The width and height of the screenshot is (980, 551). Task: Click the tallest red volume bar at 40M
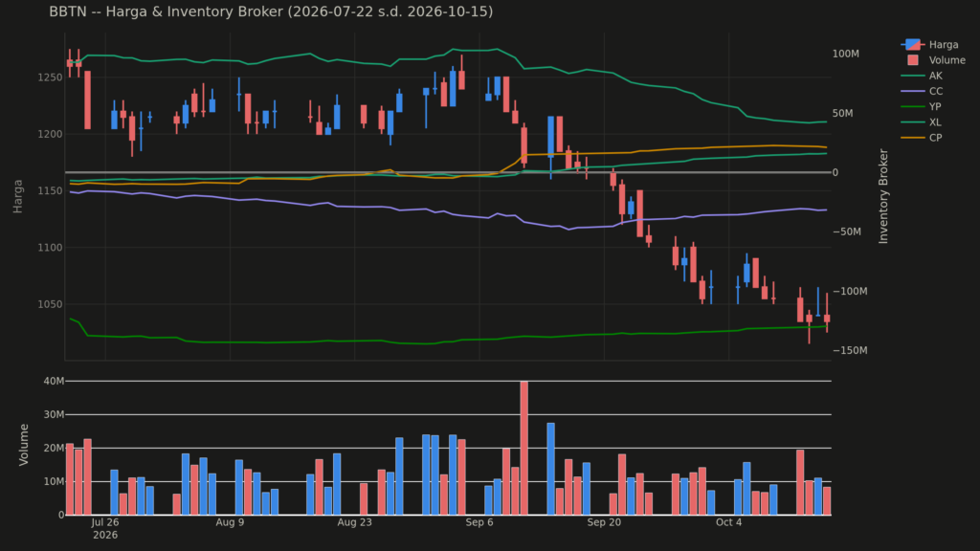523,448
